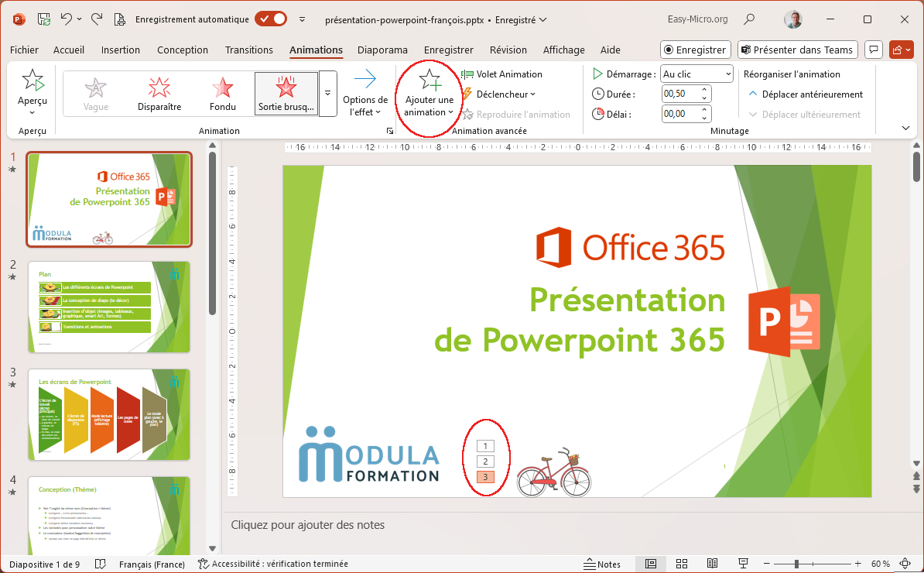Switch to normal view in status bar
This screenshot has width=924, height=573.
point(651,564)
